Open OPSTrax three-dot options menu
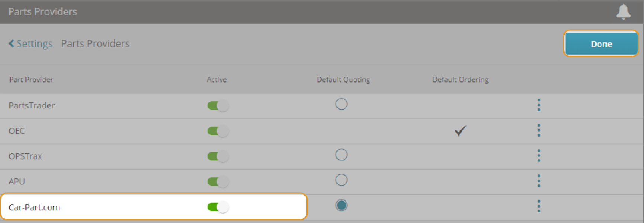Image resolution: width=644 pixels, height=223 pixels. 539,156
